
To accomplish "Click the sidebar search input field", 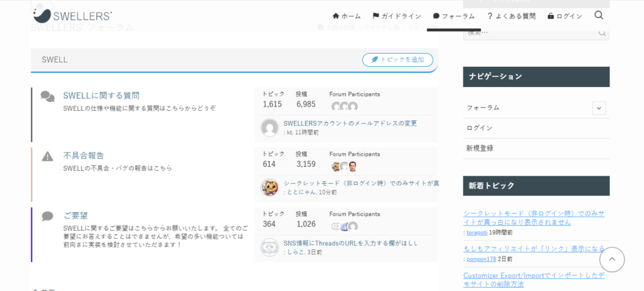I will (x=530, y=33).
